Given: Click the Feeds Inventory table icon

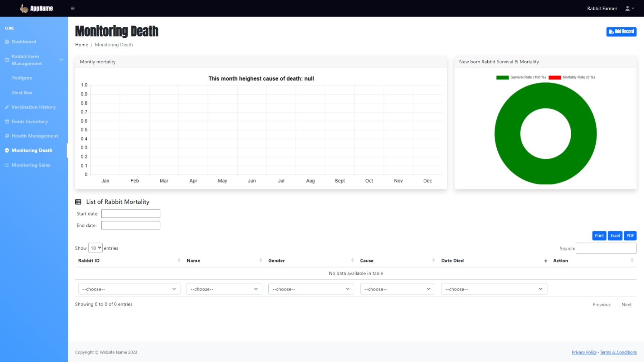Looking at the screenshot, I should tap(7, 122).
